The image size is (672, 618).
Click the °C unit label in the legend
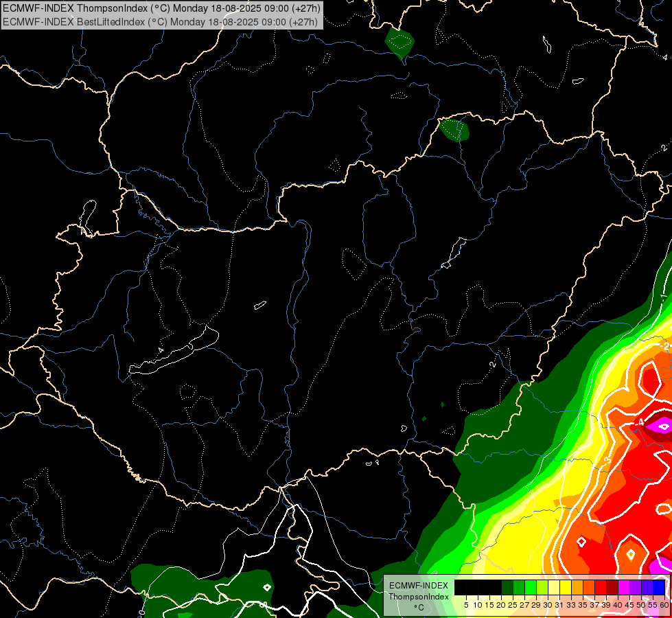coord(419,608)
